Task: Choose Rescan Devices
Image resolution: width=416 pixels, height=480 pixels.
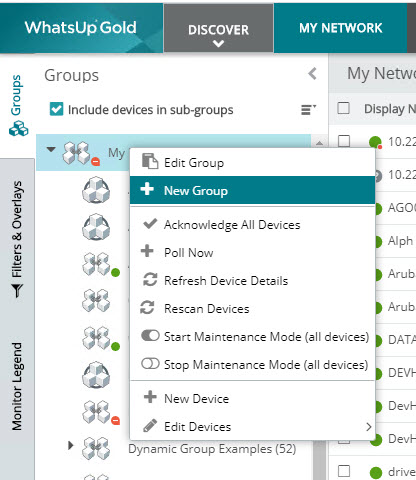Action: (x=252, y=309)
